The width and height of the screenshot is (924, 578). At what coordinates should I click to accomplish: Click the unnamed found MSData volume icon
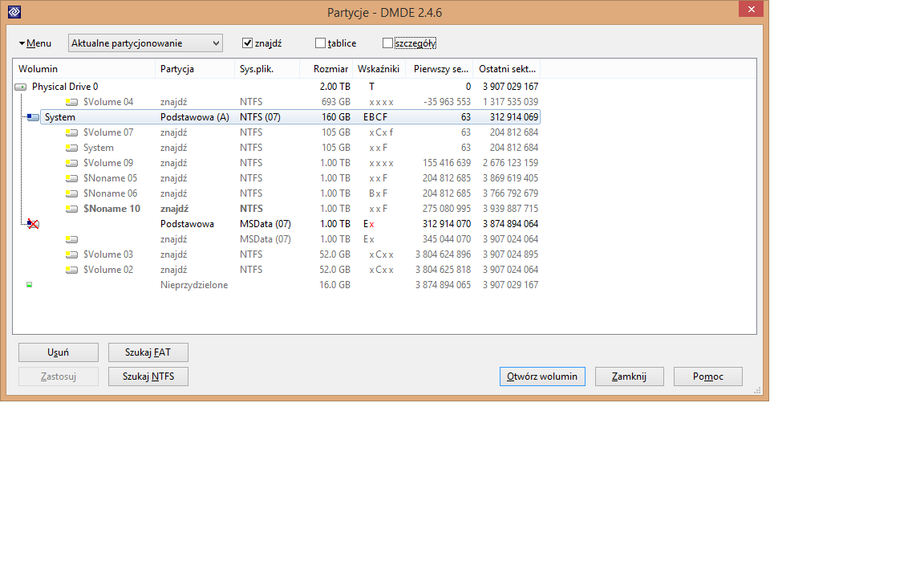pos(72,239)
